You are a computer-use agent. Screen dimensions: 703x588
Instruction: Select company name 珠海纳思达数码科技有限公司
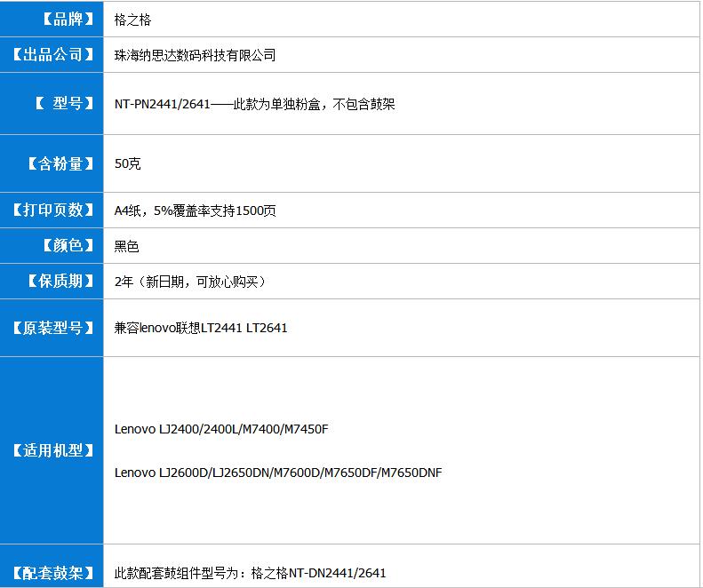195,55
